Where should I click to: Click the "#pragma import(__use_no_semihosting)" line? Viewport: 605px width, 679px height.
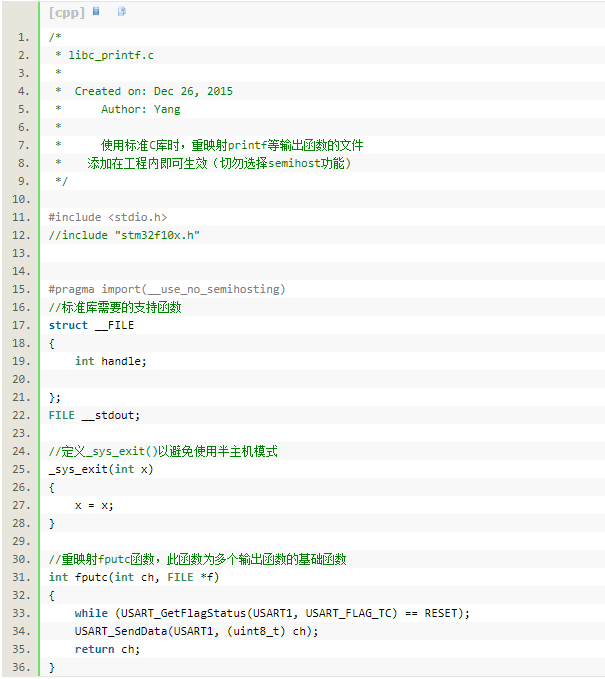167,289
